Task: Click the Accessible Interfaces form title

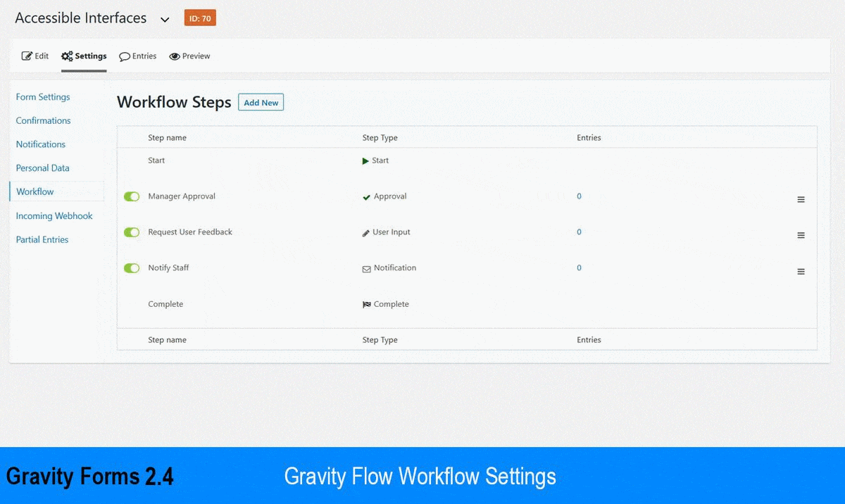Action: (x=81, y=18)
